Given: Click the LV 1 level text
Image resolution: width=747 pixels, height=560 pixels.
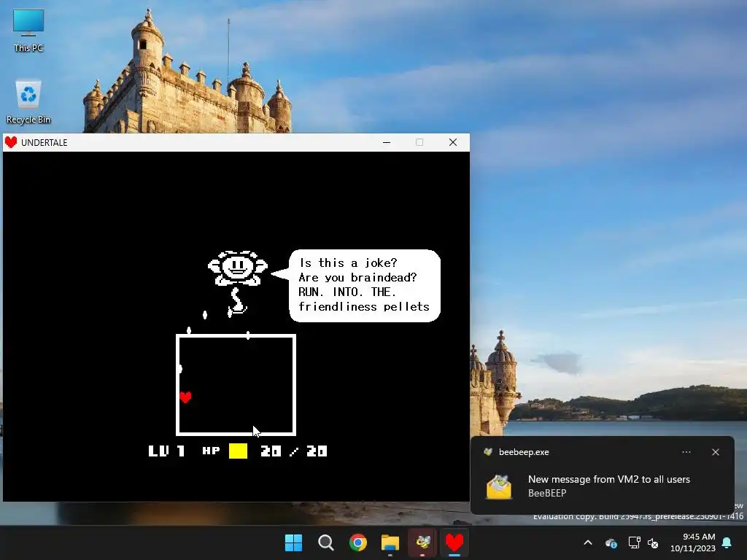Looking at the screenshot, I should [166, 451].
